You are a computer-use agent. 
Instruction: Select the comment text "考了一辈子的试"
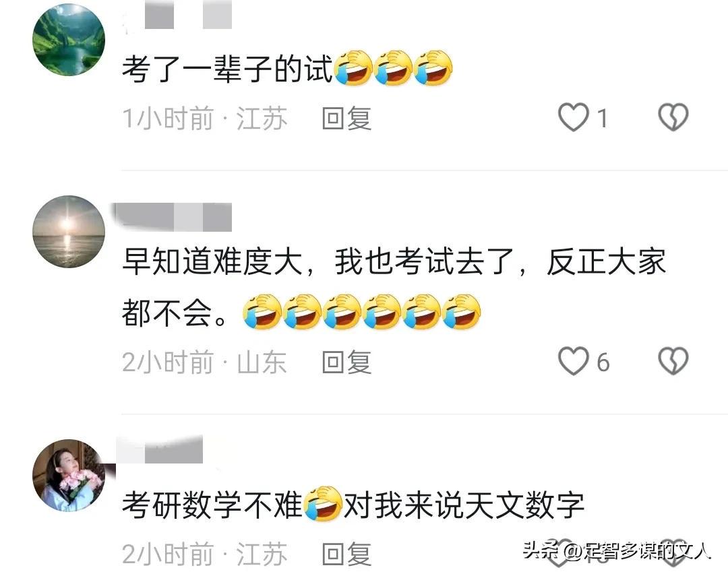click(228, 69)
